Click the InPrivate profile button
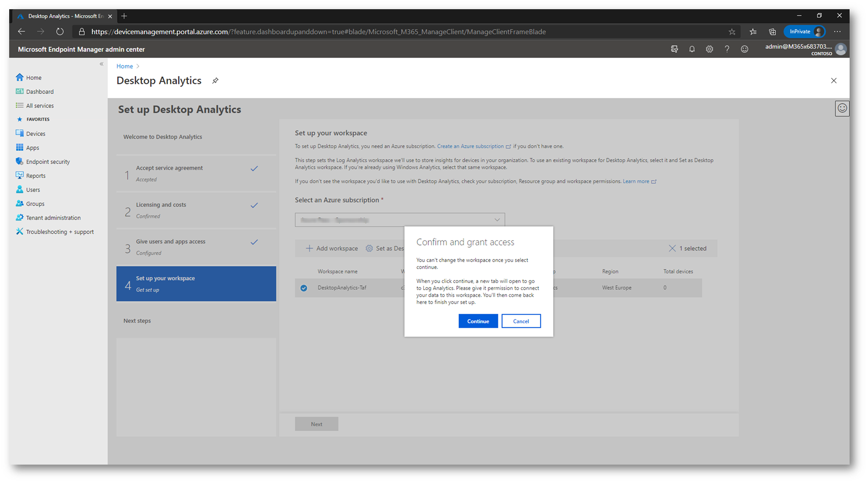Screen dimensions: 868x483 (x=805, y=32)
